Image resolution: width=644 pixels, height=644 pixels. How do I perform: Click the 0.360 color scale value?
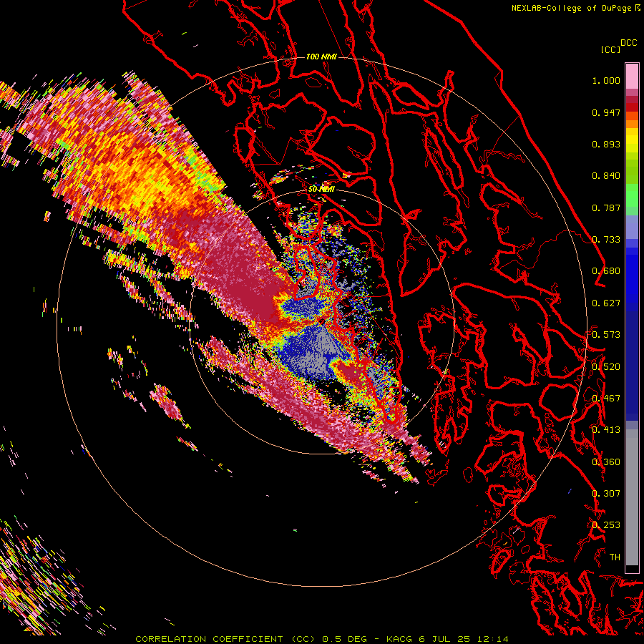point(606,462)
